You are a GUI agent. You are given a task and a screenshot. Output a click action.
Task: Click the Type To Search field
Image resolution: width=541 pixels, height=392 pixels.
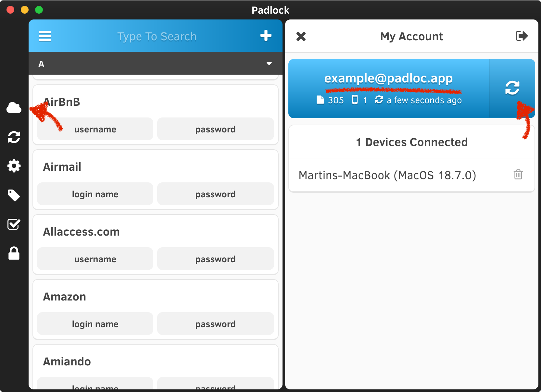[157, 36]
